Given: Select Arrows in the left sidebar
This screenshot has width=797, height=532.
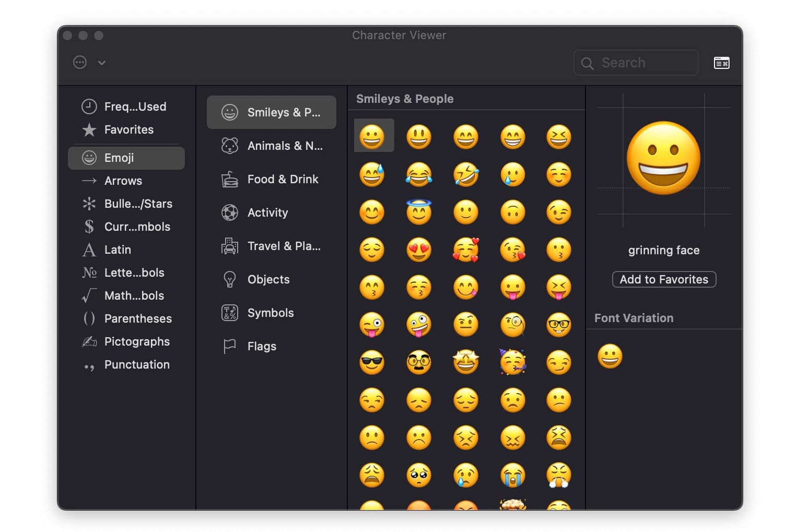Looking at the screenshot, I should click(x=123, y=181).
